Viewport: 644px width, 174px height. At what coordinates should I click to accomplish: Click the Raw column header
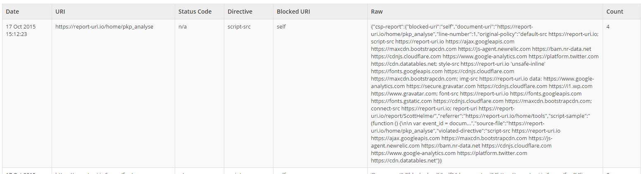[377, 12]
